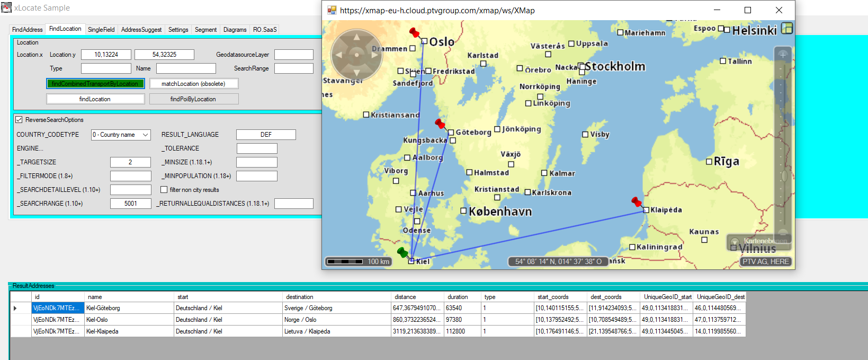868x360 pixels.
Task: Open the COUNTRY_CODETYPE dropdown
Action: click(121, 135)
